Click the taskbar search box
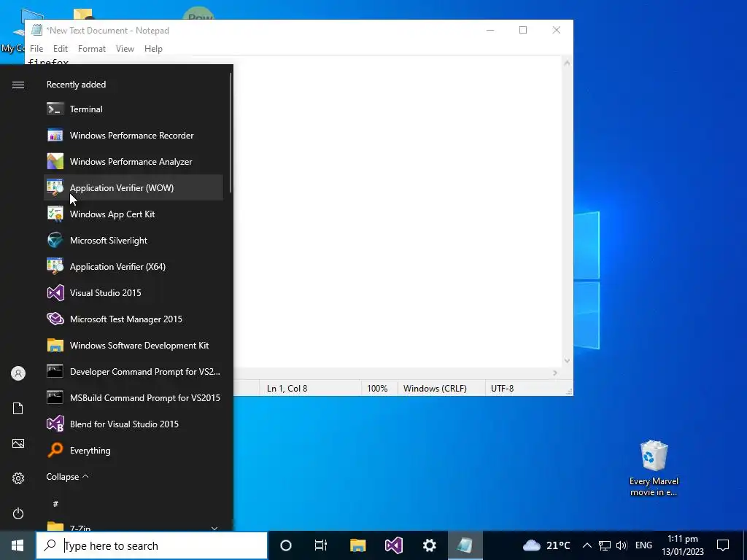This screenshot has width=747, height=560. (152, 545)
